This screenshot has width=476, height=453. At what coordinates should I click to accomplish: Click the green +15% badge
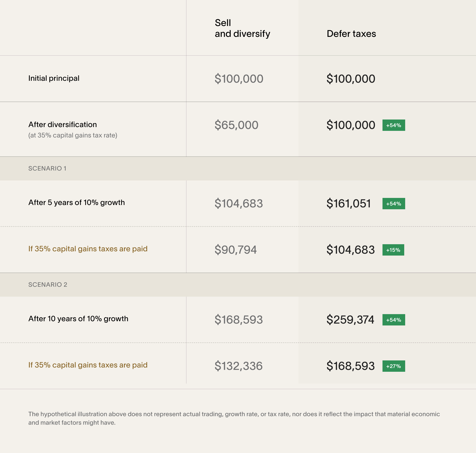point(393,250)
